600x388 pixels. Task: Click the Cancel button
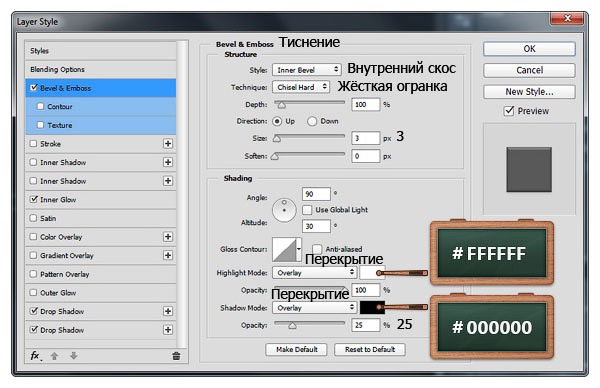tap(529, 70)
